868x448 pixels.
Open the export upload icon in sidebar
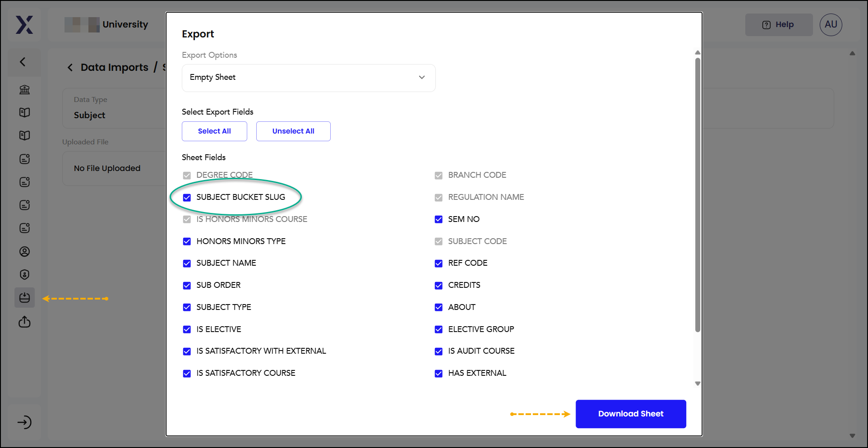point(24,322)
